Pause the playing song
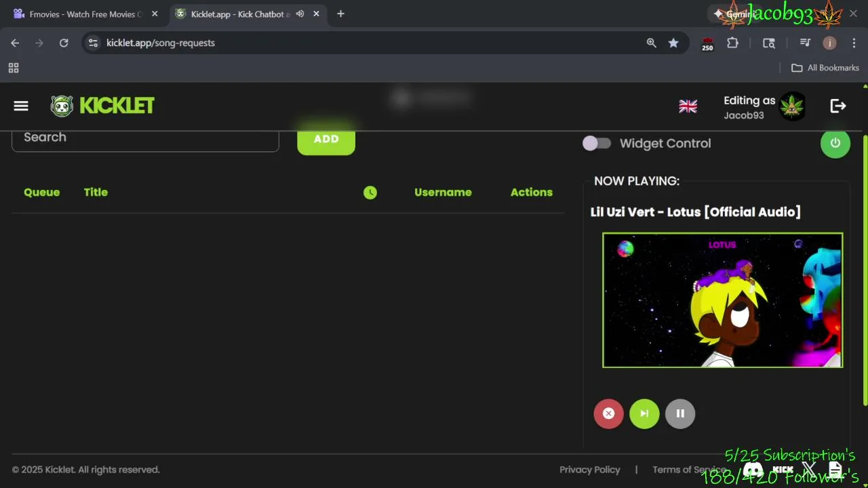Screen dimensions: 868x488 680,413
